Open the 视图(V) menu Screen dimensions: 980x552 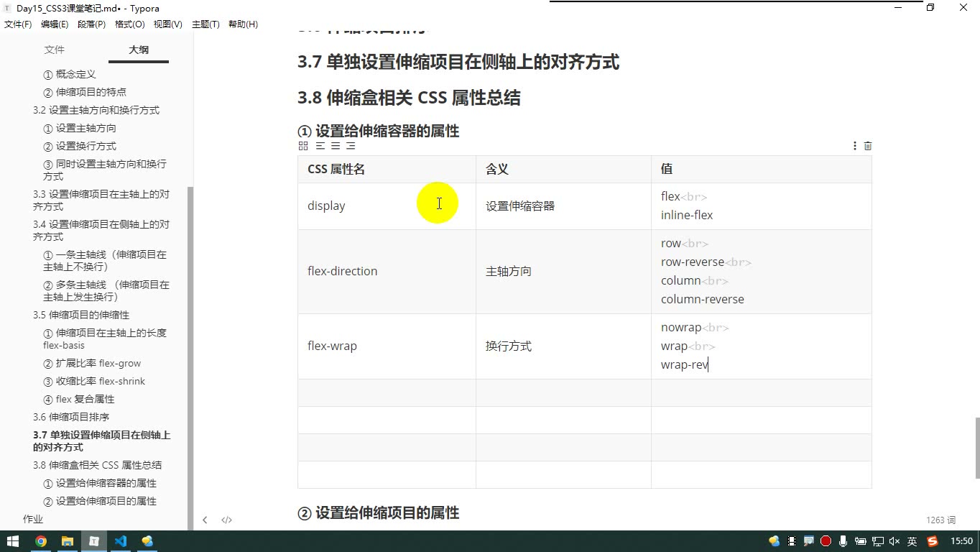tap(168, 24)
